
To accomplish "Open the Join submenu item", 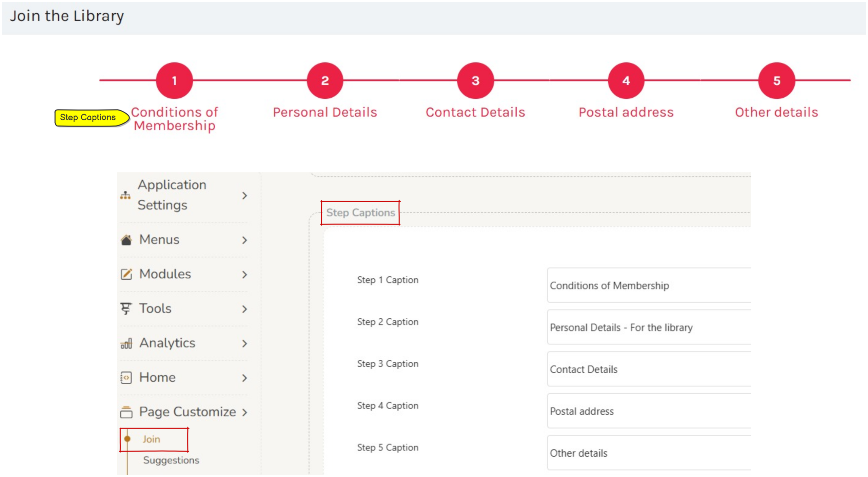I will pos(151,439).
